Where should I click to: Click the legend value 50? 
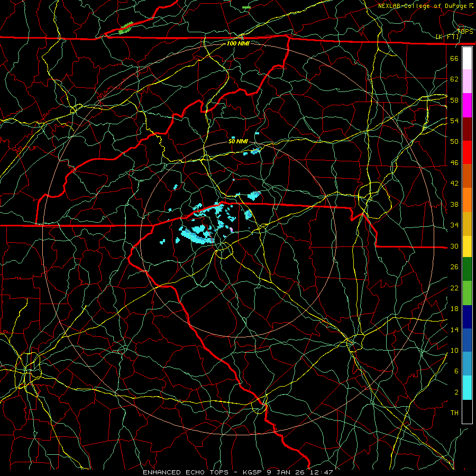[x=454, y=142]
